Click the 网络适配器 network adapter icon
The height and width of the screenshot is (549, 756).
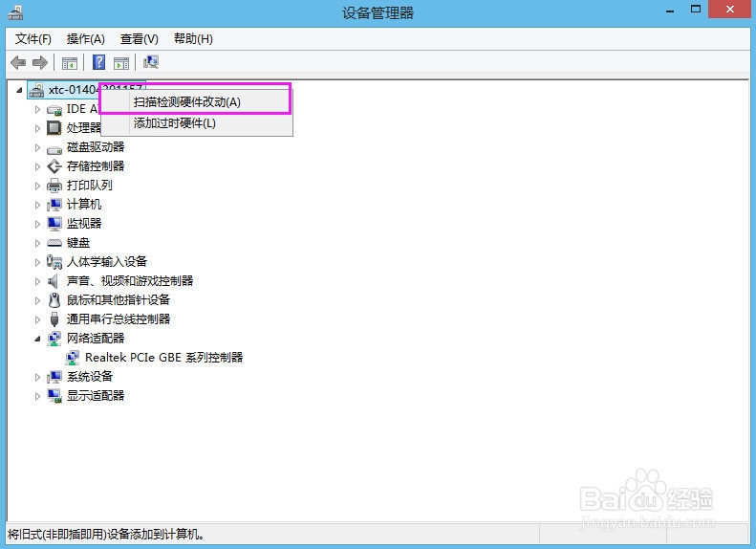click(x=54, y=339)
